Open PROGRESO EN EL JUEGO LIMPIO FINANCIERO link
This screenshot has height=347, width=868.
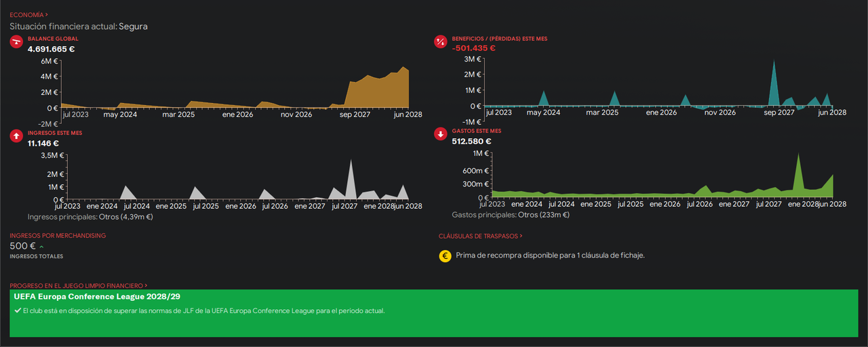(x=79, y=286)
